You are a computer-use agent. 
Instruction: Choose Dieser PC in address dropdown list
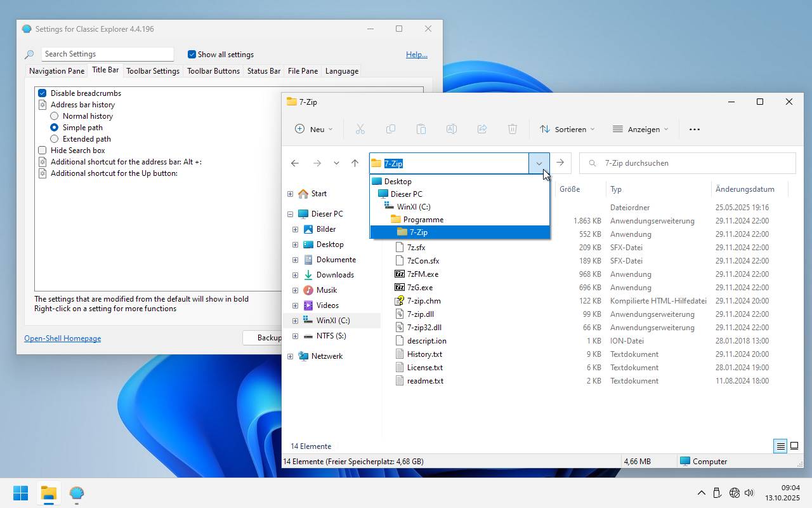(460, 194)
